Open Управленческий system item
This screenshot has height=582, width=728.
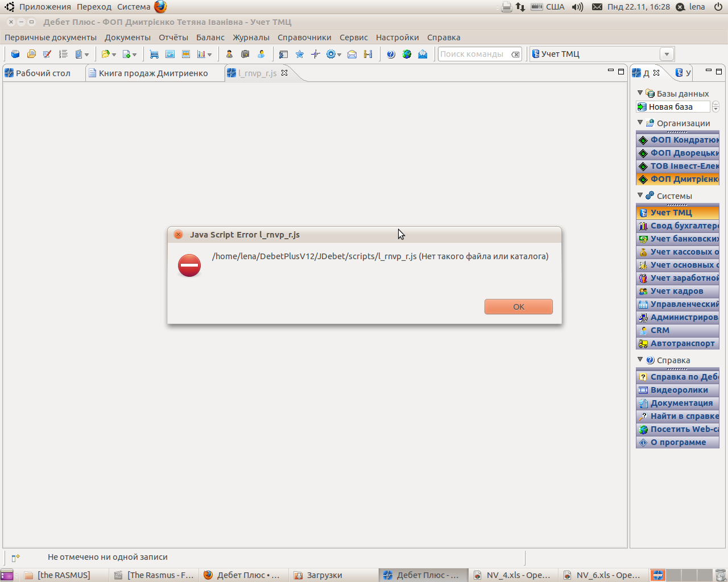678,304
